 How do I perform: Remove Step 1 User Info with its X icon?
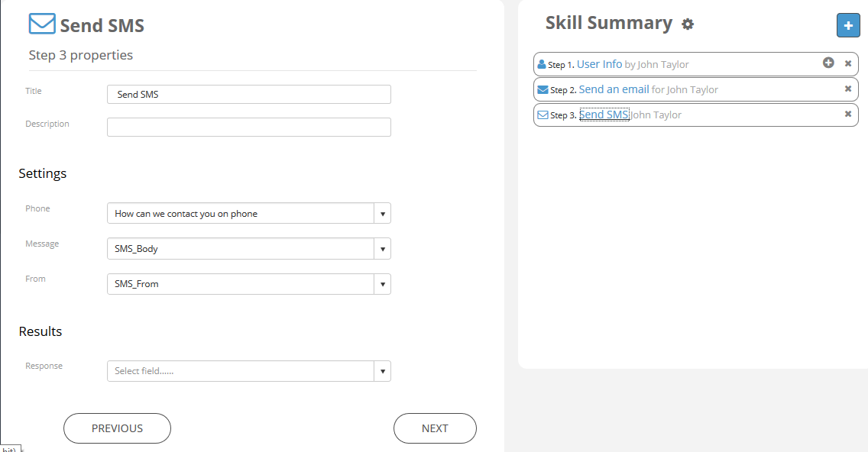pos(847,63)
